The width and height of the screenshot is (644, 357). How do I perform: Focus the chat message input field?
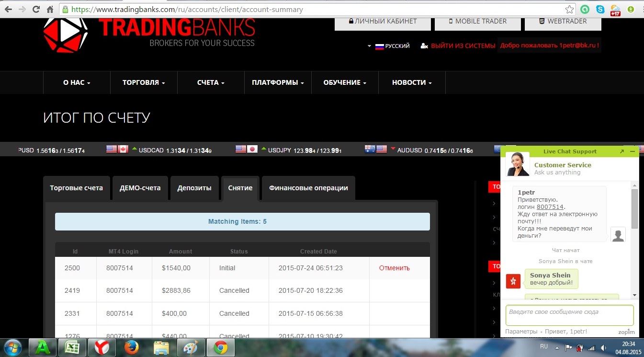pyautogui.click(x=569, y=315)
